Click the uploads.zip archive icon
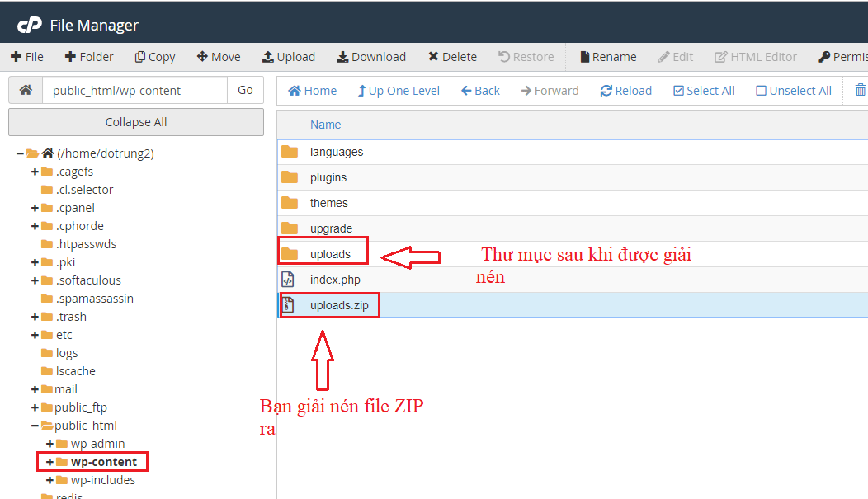The image size is (868, 499). pos(288,305)
